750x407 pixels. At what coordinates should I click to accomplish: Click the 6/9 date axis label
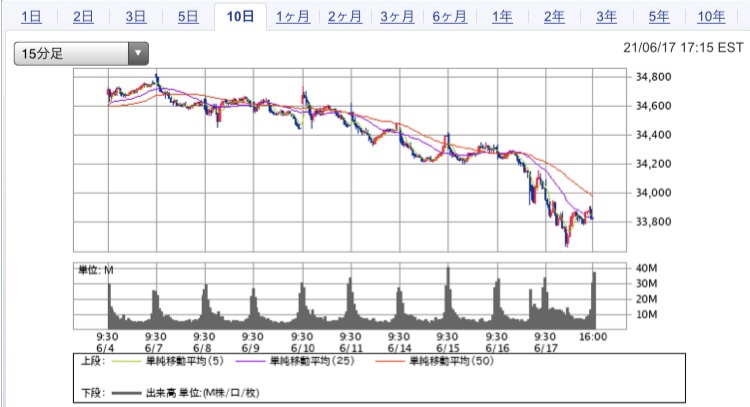click(x=251, y=348)
